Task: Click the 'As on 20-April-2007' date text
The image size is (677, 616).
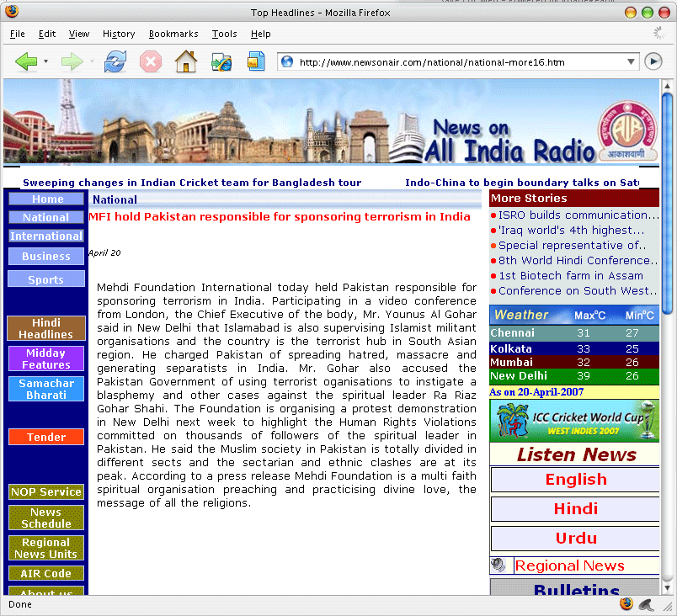Action: point(536,391)
